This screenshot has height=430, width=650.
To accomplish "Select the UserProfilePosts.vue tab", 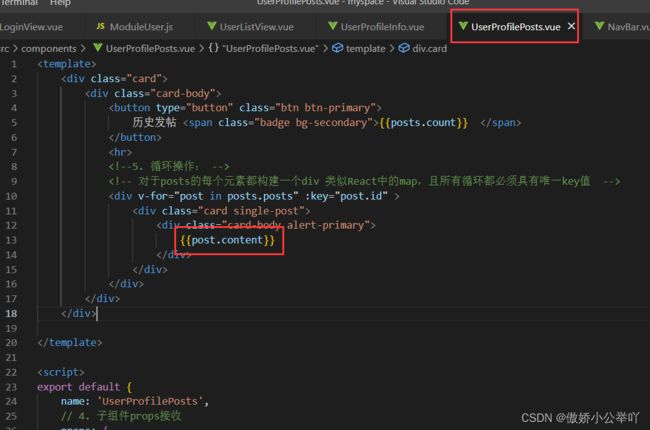I will (515, 27).
